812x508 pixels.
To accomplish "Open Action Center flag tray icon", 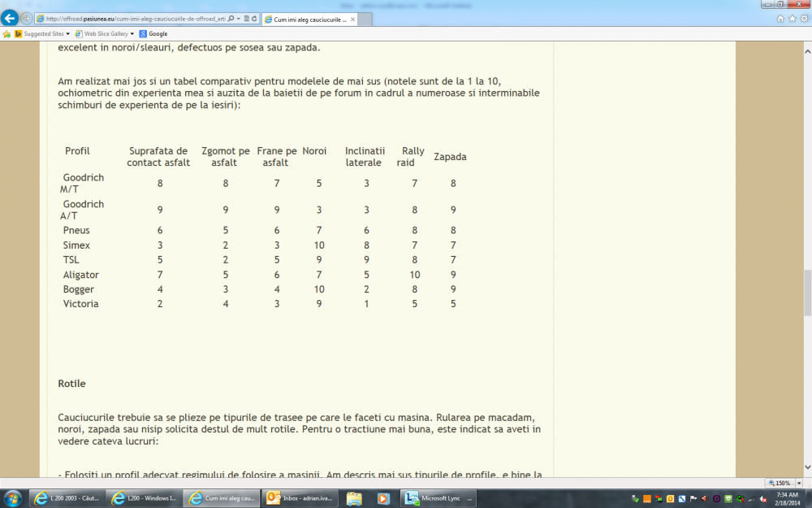I will [x=693, y=499].
